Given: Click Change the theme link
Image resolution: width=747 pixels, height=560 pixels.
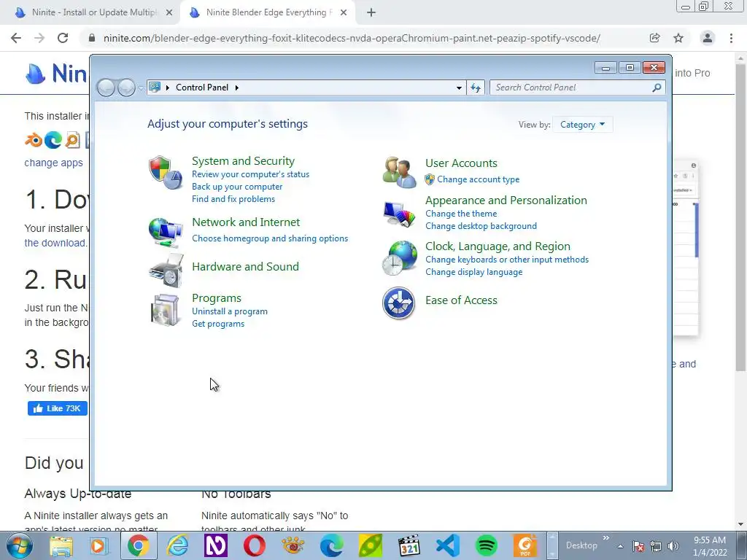Looking at the screenshot, I should coord(461,214).
